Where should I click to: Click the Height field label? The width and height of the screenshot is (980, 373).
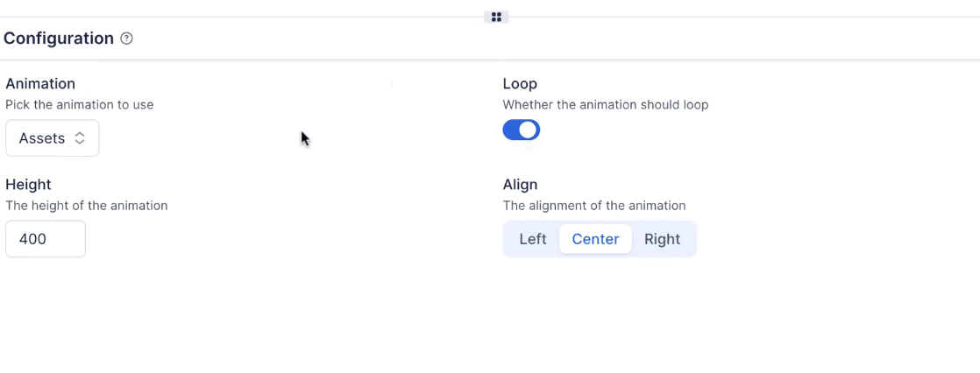click(28, 185)
